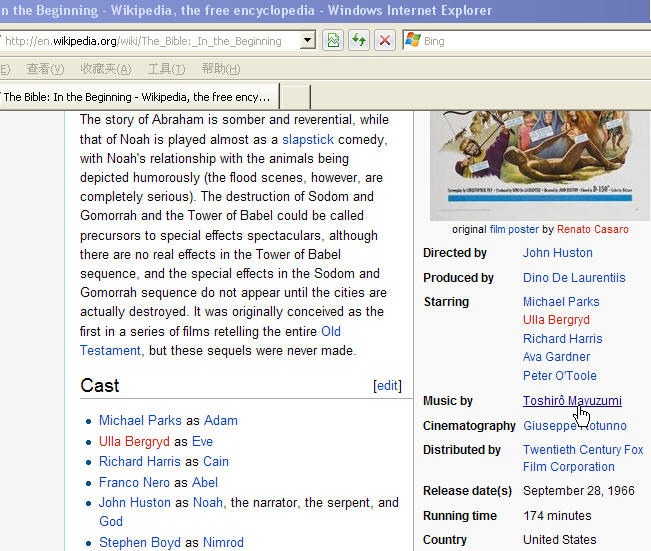
Task: Click the Bing search provider icon
Action: (x=413, y=40)
